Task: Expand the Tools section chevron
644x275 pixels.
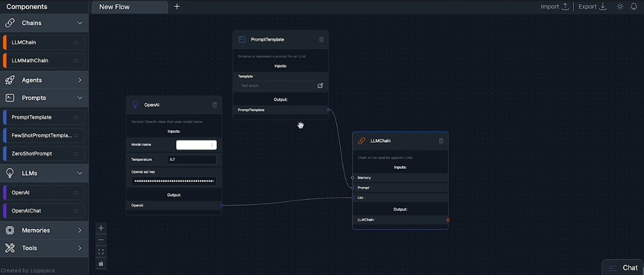Action: [79, 248]
